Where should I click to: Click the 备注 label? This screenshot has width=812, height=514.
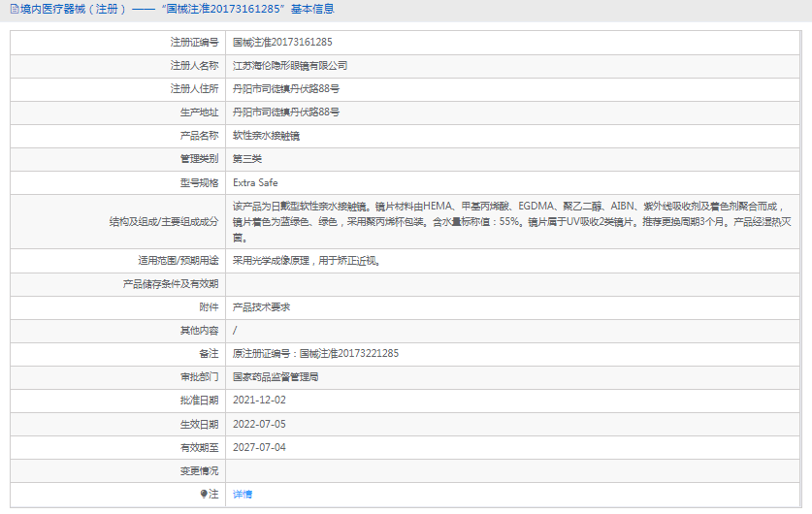pyautogui.click(x=209, y=354)
